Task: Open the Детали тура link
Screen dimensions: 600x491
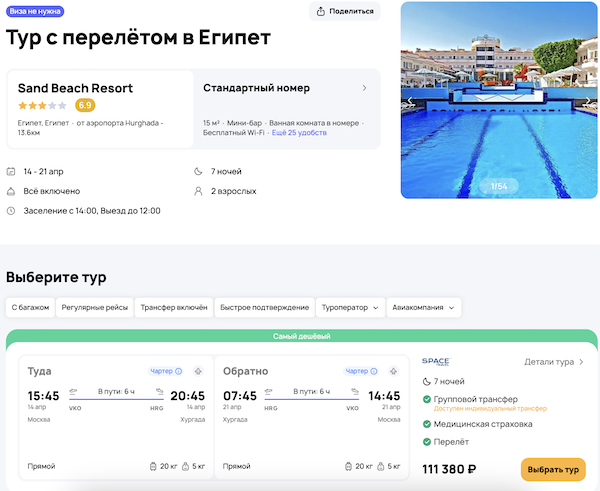Action: click(553, 362)
